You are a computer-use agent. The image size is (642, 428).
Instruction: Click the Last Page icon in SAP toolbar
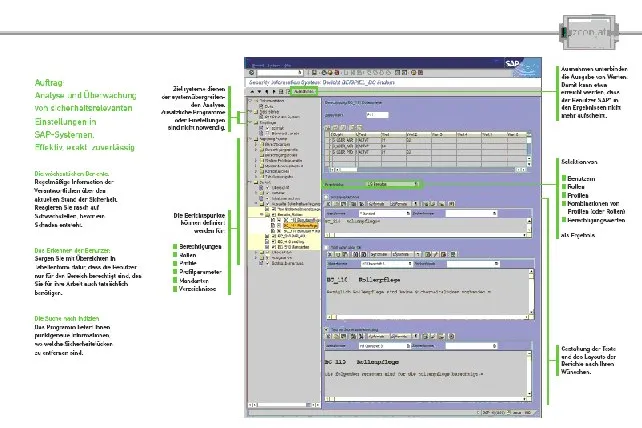(x=389, y=72)
